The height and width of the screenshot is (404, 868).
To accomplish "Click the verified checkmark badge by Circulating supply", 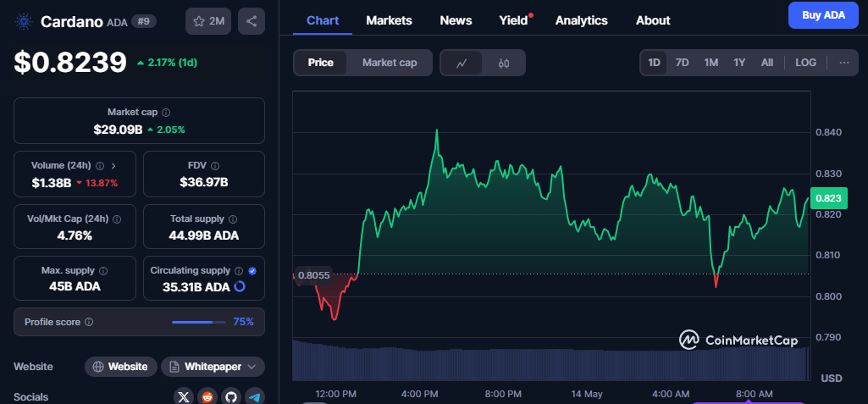I will point(252,271).
